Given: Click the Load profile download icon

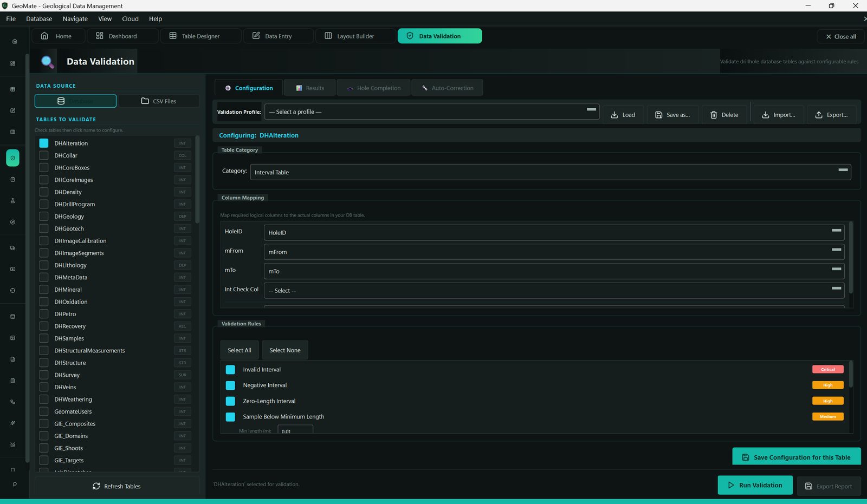Looking at the screenshot, I should (614, 115).
